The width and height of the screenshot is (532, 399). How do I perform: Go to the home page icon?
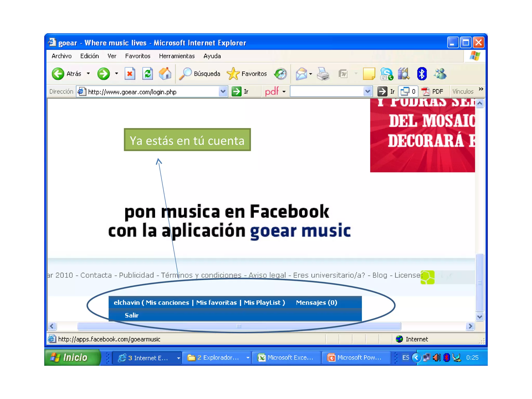click(165, 74)
